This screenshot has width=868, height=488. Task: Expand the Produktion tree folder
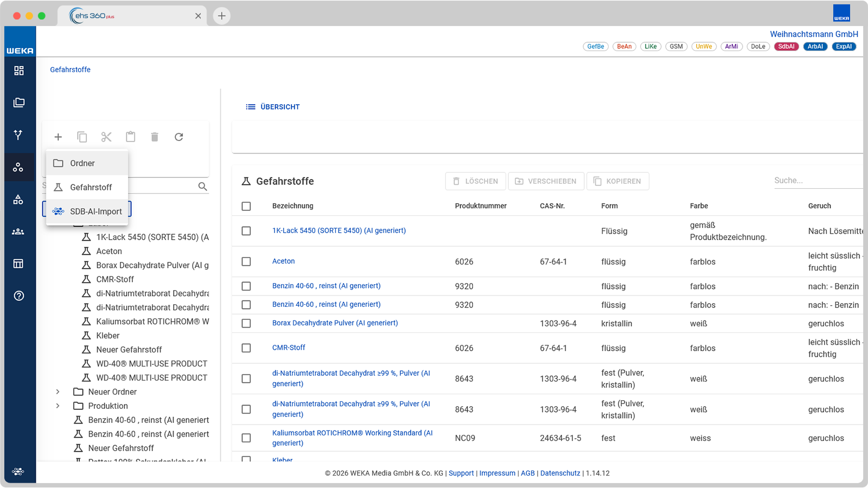point(58,406)
